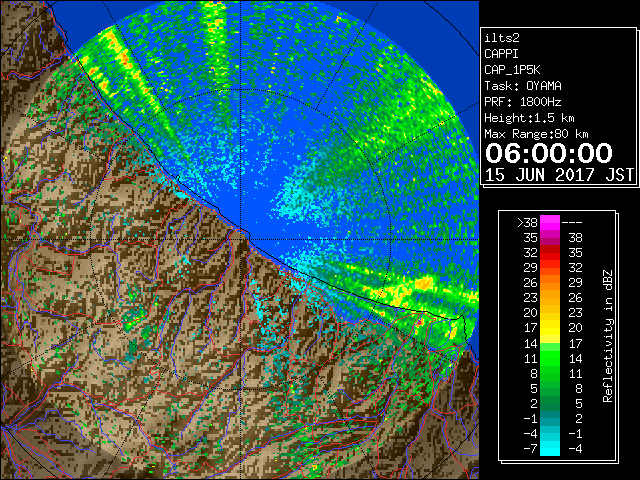
Task: Click the 'Height:1.5 km' line
Action: click(x=529, y=118)
